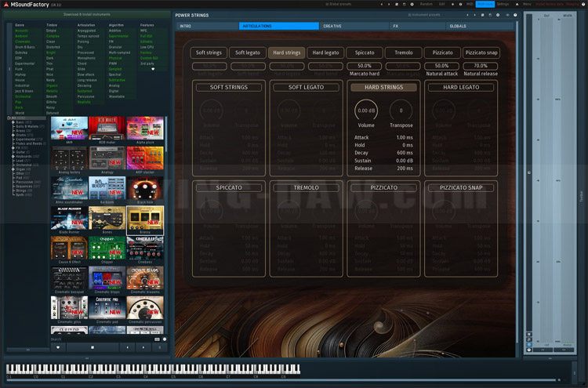Click the MSoundFactory red logo icon
This screenshot has width=588, height=388.
point(6,5)
